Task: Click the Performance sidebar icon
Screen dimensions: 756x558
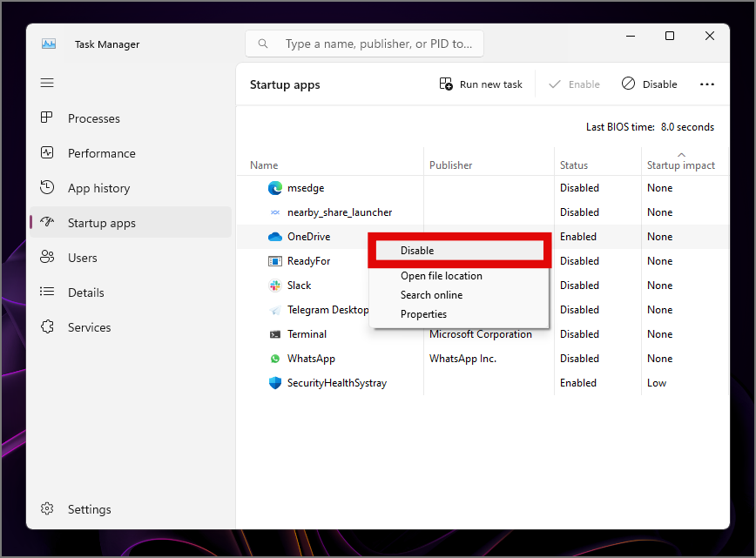Action: pos(47,152)
